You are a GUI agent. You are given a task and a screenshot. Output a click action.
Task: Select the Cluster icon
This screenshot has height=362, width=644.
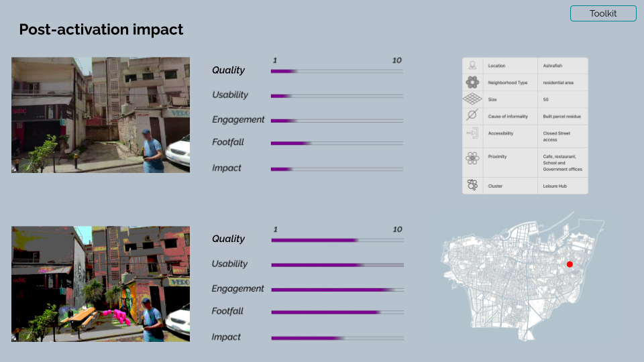tap(472, 185)
